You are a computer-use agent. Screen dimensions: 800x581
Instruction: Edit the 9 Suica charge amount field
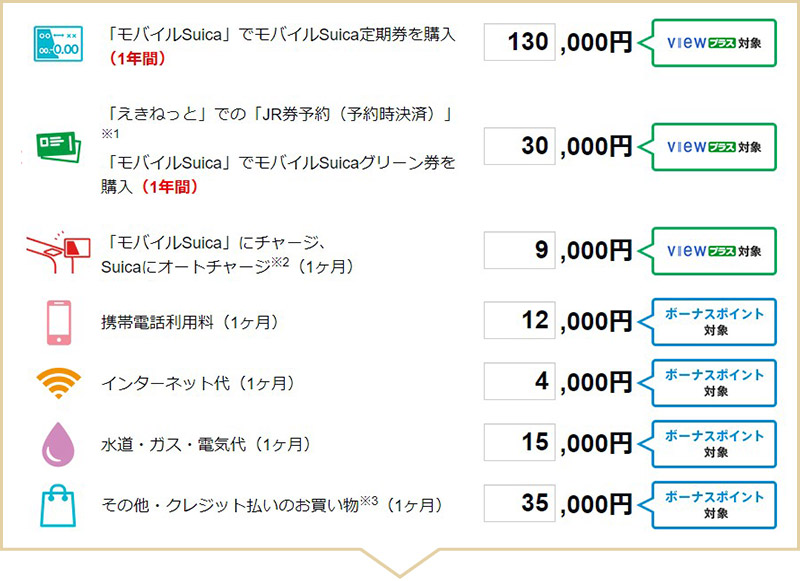point(519,250)
